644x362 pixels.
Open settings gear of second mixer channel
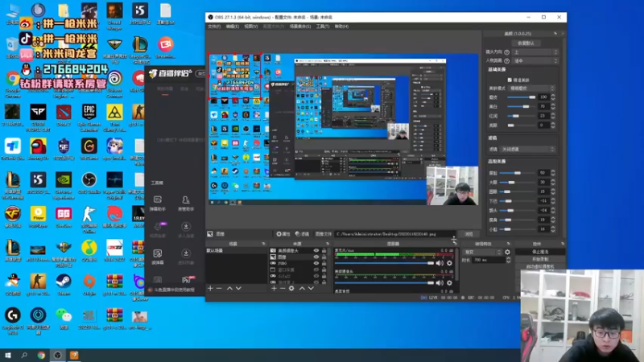[x=449, y=283]
